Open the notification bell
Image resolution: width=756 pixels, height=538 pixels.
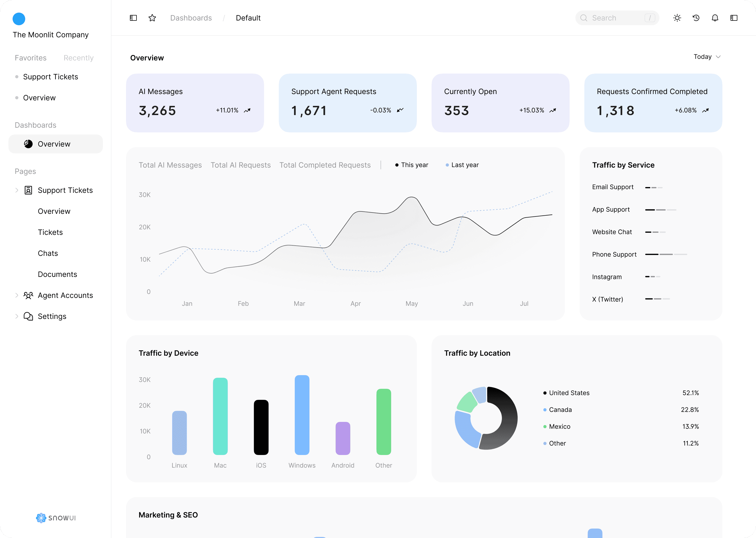[x=715, y=18]
